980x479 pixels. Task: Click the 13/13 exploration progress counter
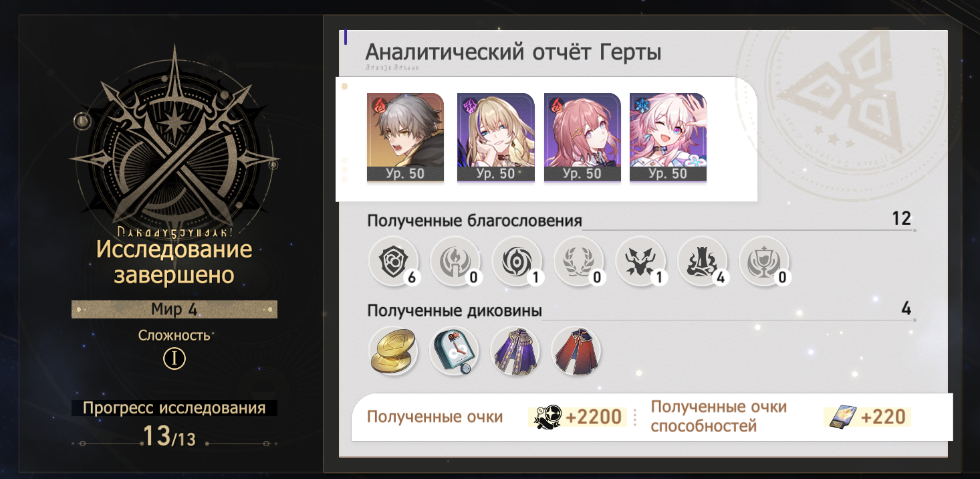[168, 436]
